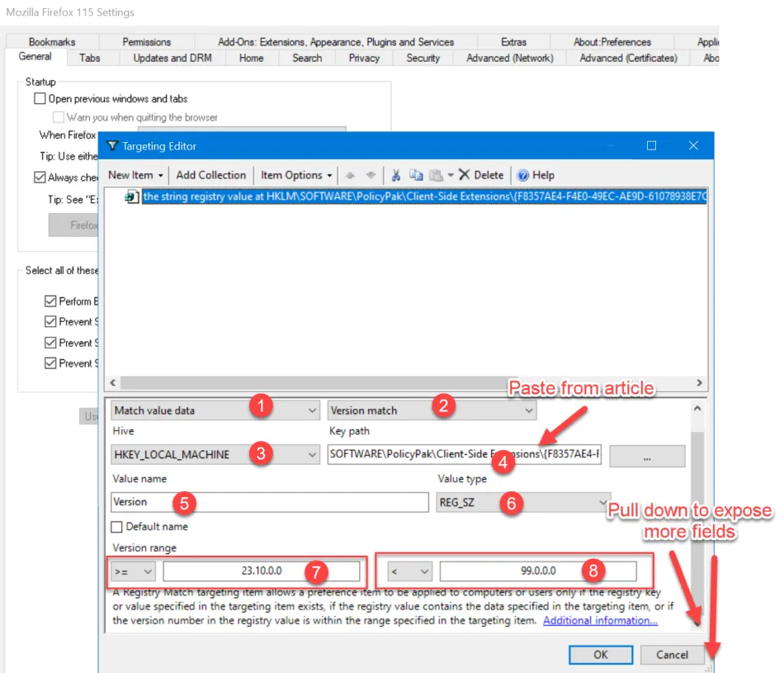Click the move item down arrow

pos(371,175)
